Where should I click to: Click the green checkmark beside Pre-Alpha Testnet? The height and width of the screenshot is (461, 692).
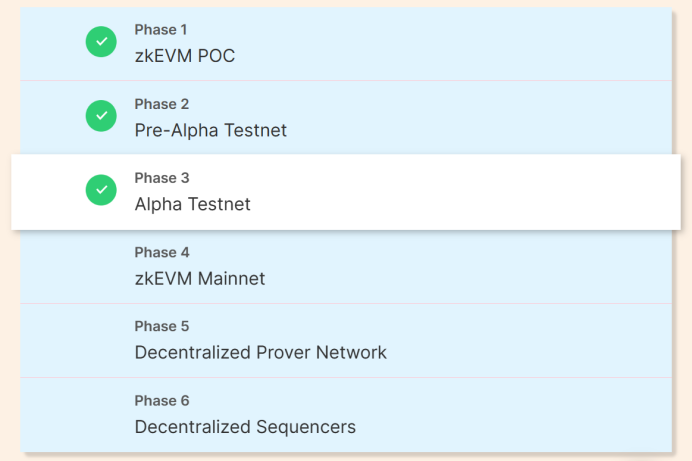(x=101, y=116)
